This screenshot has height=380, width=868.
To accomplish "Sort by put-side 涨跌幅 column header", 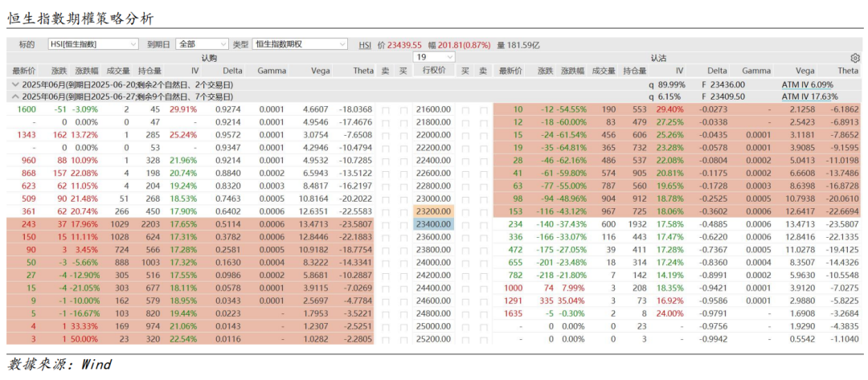I will coord(572,70).
